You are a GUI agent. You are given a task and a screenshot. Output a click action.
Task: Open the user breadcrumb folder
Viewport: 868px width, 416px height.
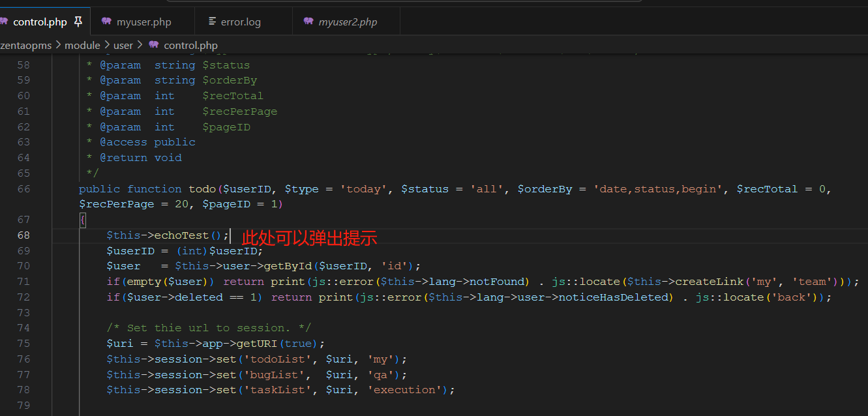(123, 45)
